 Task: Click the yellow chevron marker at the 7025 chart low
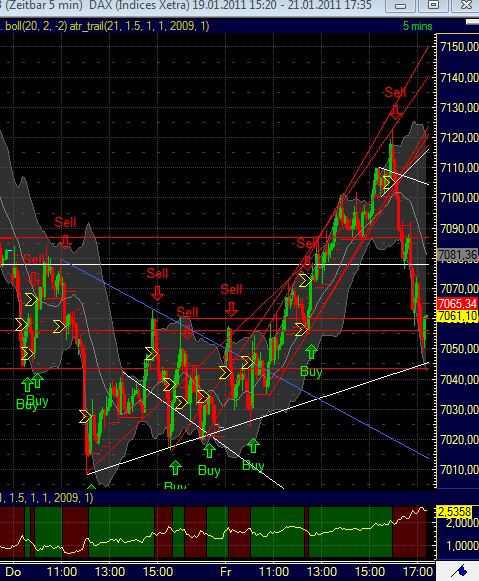coord(85,416)
